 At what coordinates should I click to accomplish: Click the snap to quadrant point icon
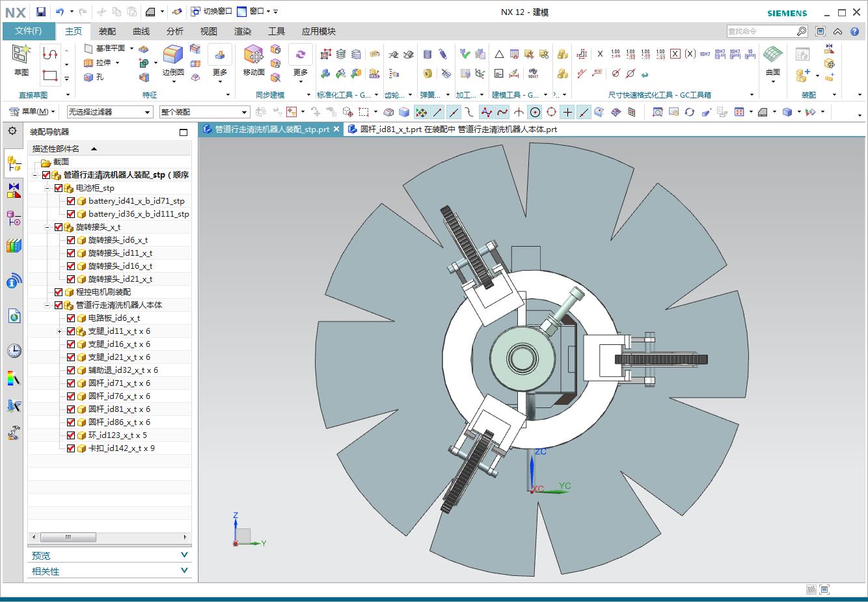tap(551, 112)
